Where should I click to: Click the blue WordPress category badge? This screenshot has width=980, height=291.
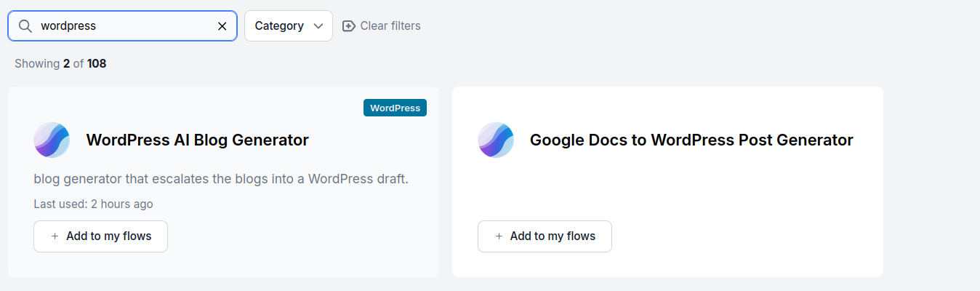395,108
